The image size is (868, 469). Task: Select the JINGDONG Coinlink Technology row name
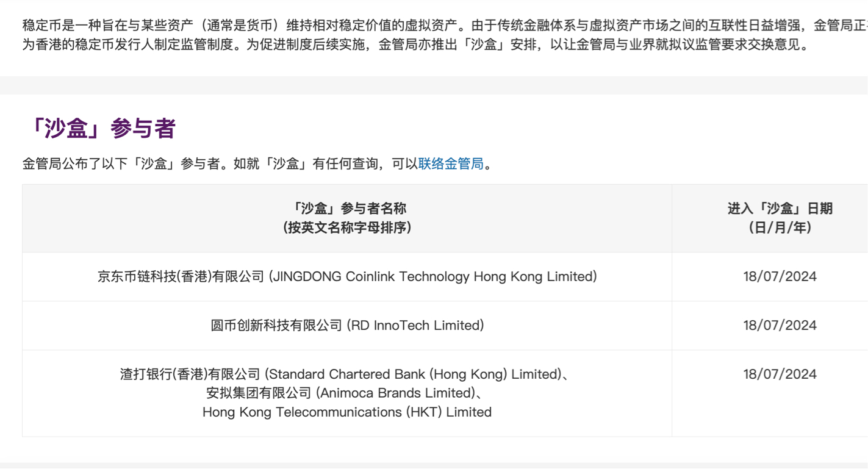click(347, 276)
